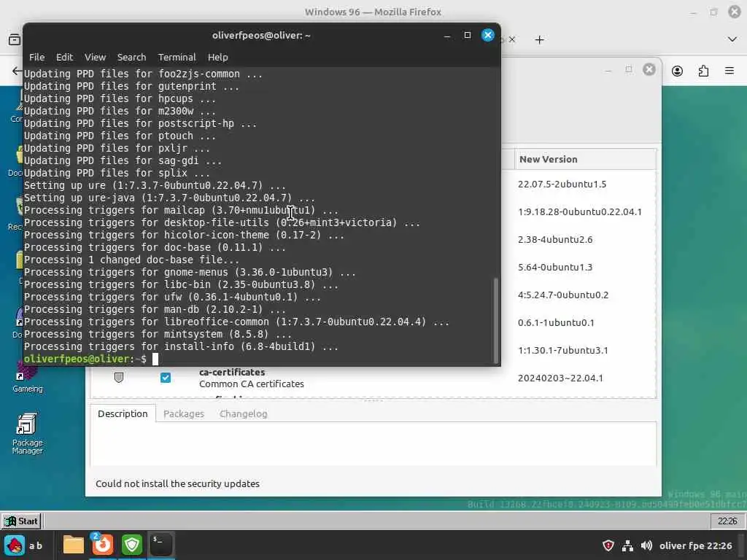This screenshot has height=560, width=747.
Task: Open the Firefox account icon
Action: point(677,71)
